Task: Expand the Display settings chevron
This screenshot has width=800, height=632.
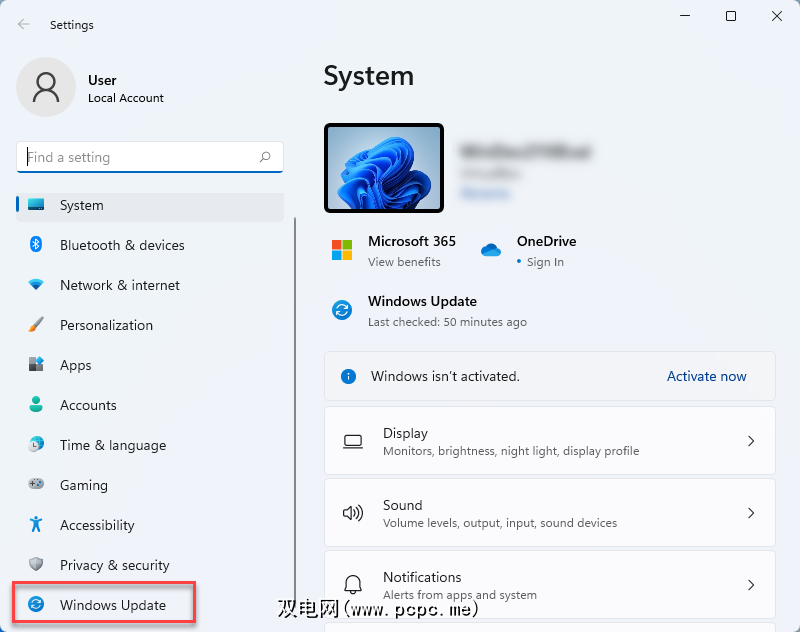Action: point(751,441)
